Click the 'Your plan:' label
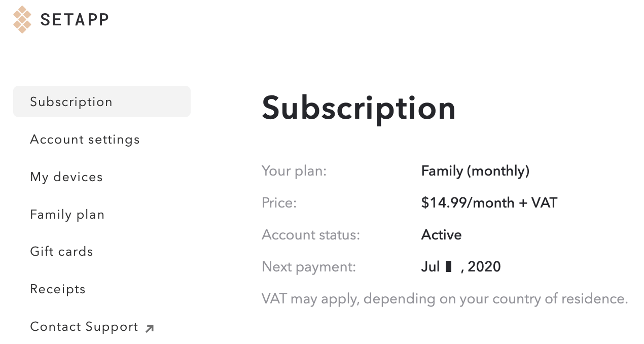The image size is (644, 344). 294,171
